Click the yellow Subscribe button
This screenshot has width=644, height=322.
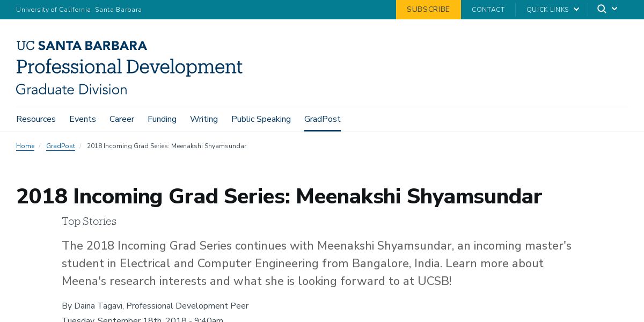(428, 10)
